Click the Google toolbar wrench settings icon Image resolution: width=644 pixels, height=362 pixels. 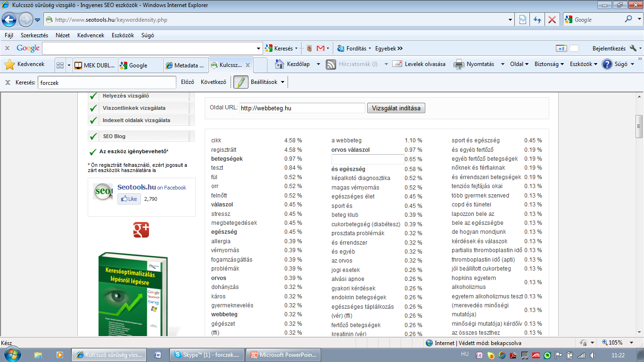(x=633, y=48)
